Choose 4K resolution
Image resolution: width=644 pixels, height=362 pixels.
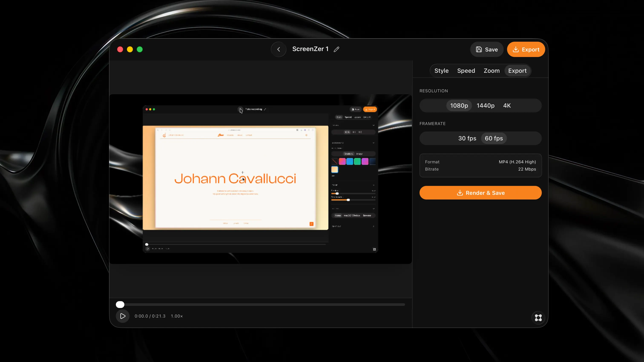coord(507,106)
